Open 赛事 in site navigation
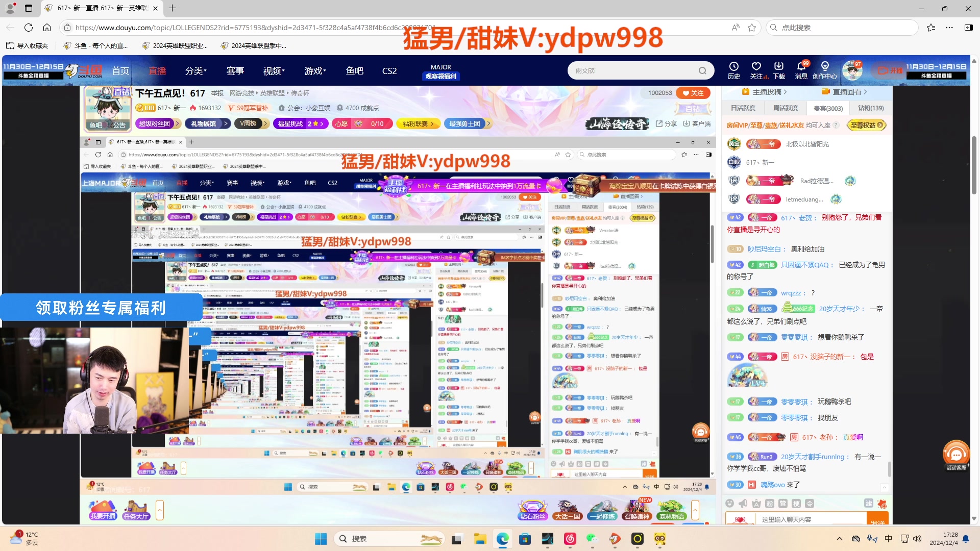The height and width of the screenshot is (551, 980). point(235,71)
